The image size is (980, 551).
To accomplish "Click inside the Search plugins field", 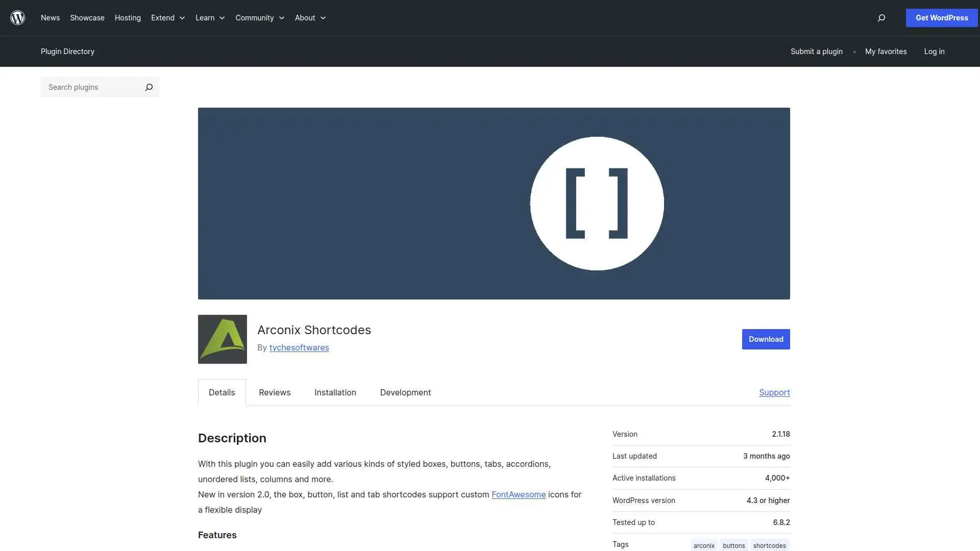I will click(87, 87).
